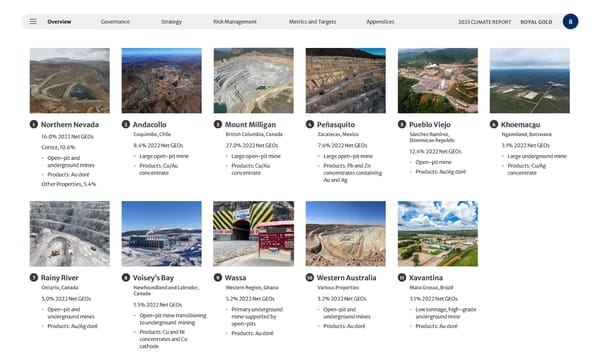Click the Khoemacau heading
Screen dimensions: 600x364
point(520,124)
